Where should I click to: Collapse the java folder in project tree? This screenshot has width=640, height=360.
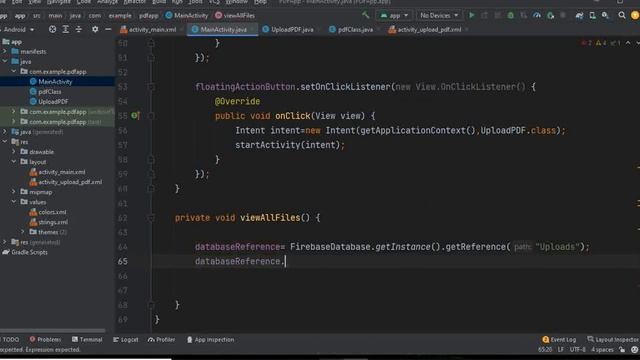tap(5, 61)
